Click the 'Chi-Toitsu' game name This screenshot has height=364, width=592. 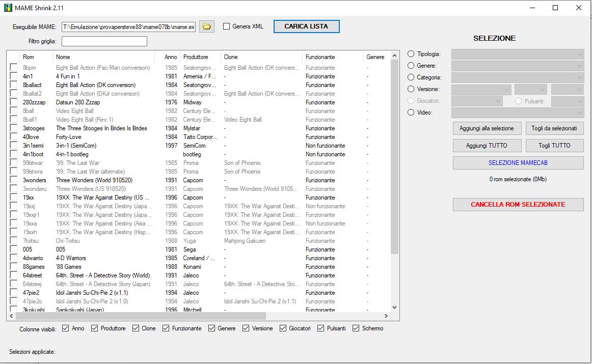point(68,241)
